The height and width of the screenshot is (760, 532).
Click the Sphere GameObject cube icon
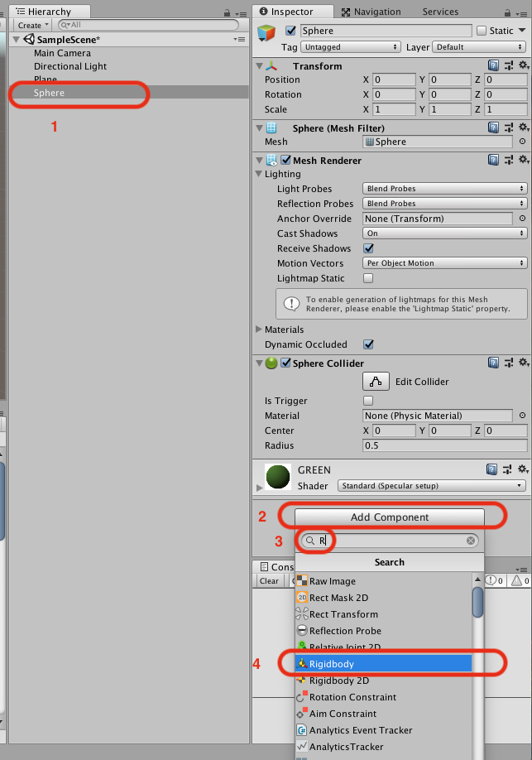[x=267, y=32]
